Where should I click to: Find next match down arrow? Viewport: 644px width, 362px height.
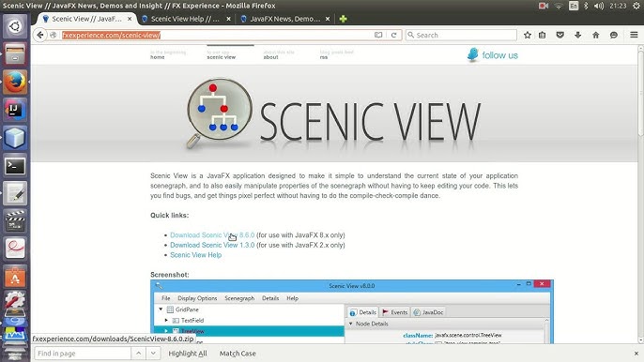coord(153,354)
